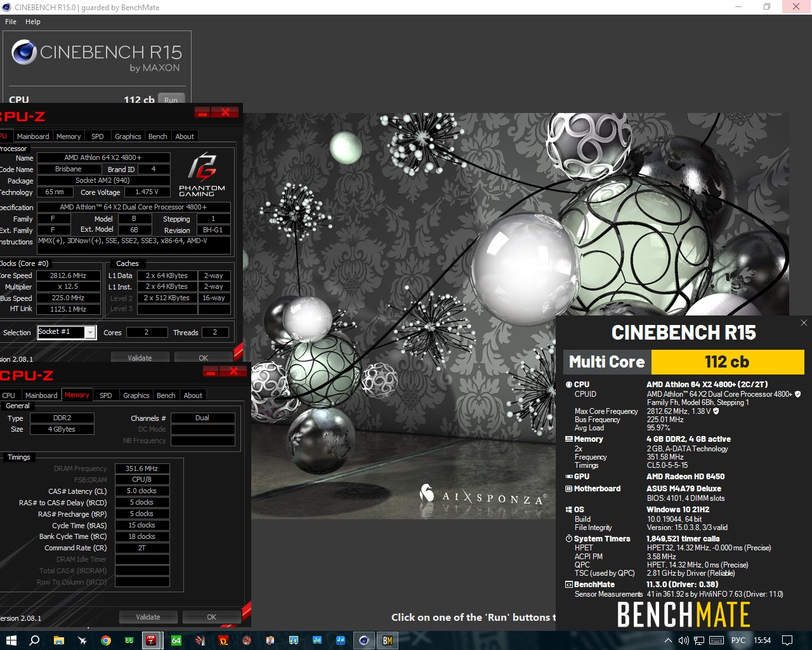Click the Run button next to CPU score
The height and width of the screenshot is (650, 812).
pyautogui.click(x=171, y=100)
